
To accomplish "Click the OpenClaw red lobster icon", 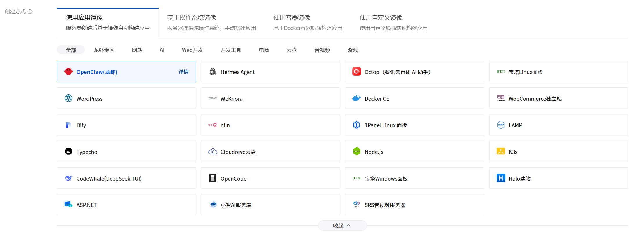I will coord(68,71).
